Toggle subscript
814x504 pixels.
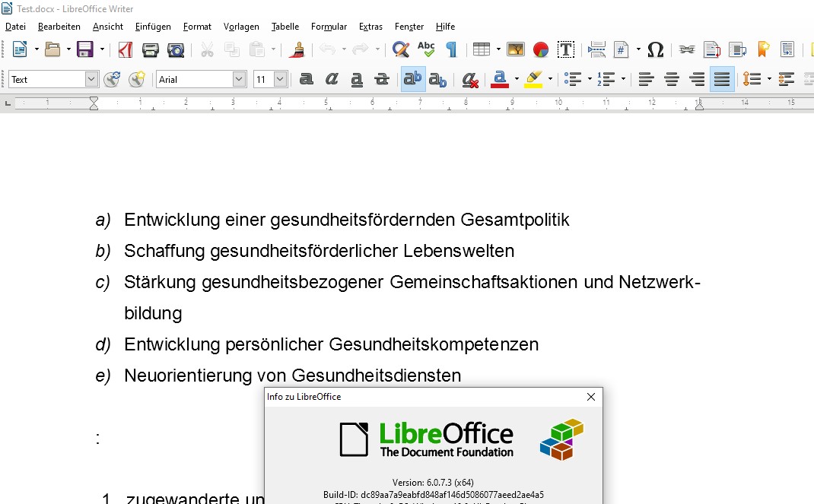click(437, 79)
